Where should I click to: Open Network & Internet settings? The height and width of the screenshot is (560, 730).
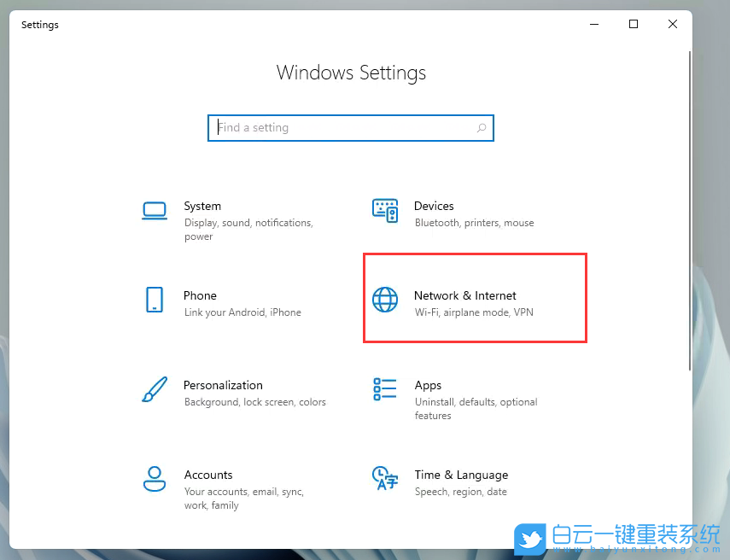pyautogui.click(x=464, y=295)
